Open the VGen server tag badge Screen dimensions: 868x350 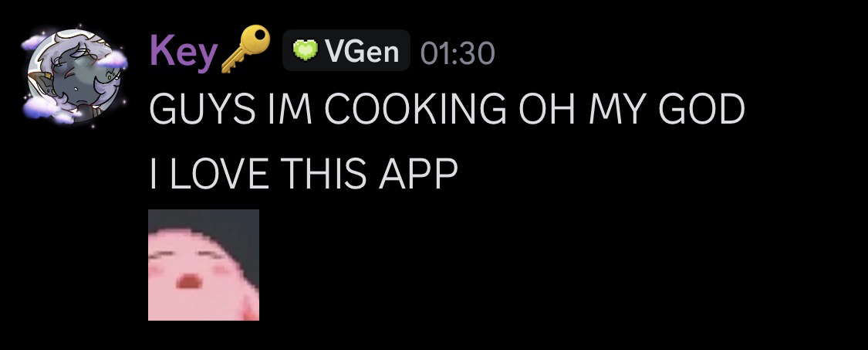346,50
